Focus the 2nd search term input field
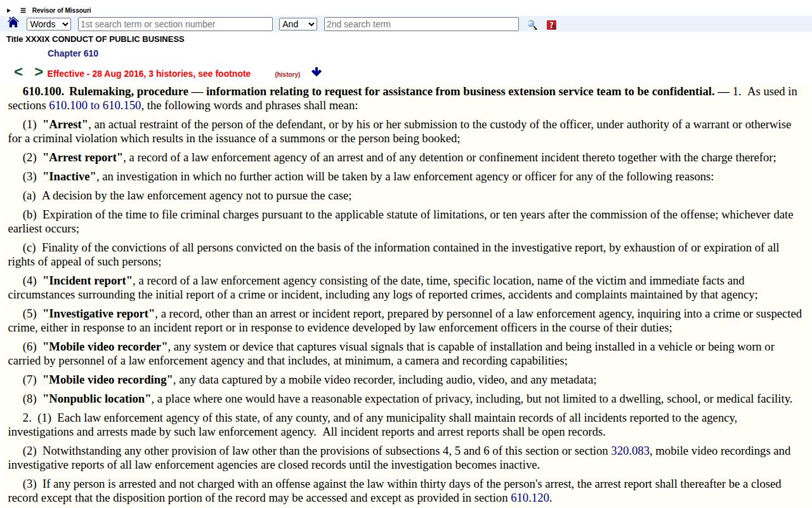 [x=421, y=24]
